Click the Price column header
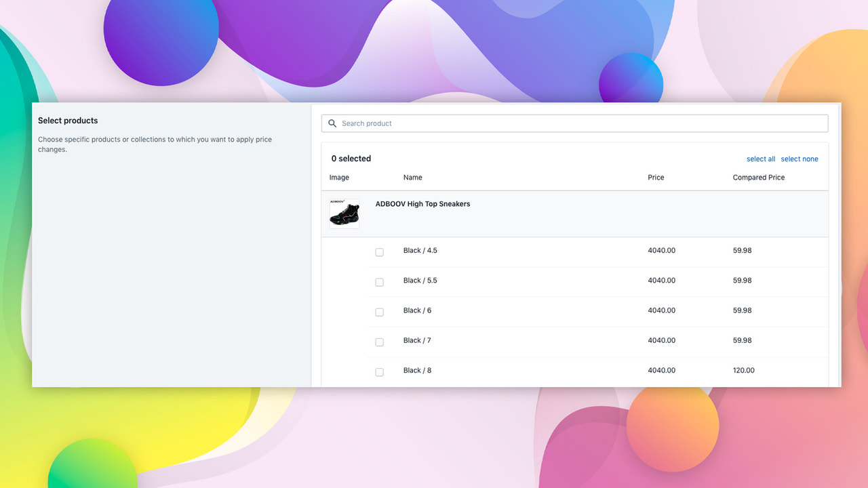 tap(656, 178)
